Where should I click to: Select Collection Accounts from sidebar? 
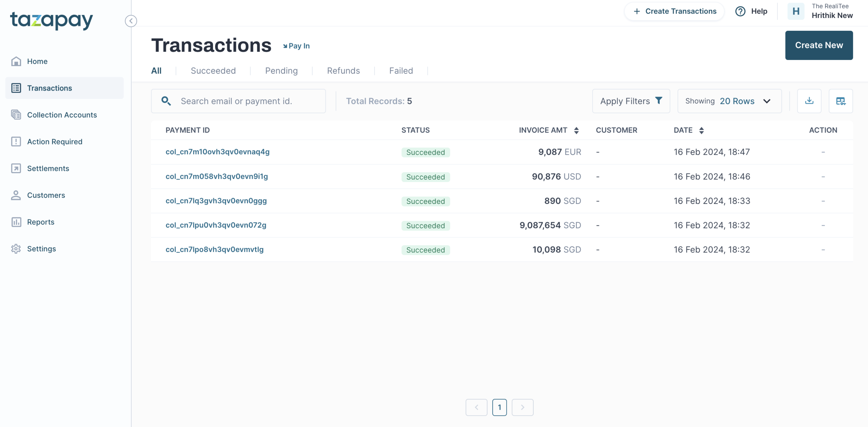(x=62, y=115)
